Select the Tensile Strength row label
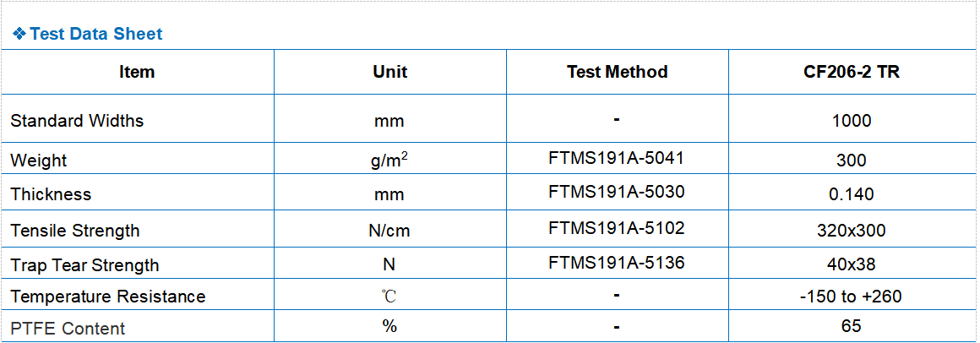 coord(75,231)
